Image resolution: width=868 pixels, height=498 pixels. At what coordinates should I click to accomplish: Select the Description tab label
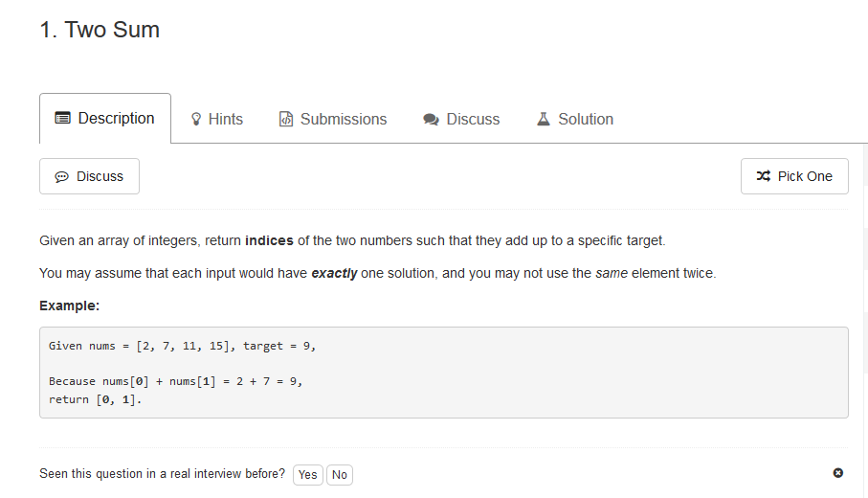pyautogui.click(x=116, y=118)
